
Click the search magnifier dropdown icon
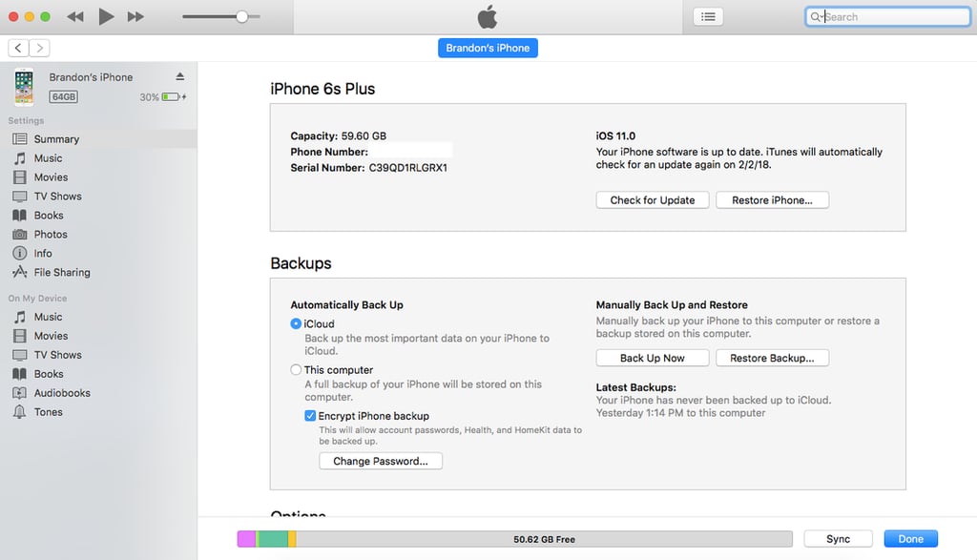(817, 17)
